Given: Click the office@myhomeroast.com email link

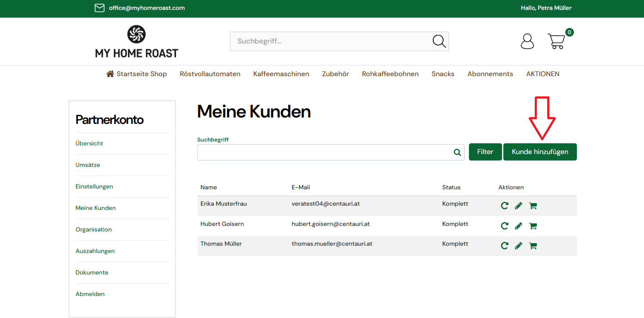Looking at the screenshot, I should pyautogui.click(x=147, y=8).
